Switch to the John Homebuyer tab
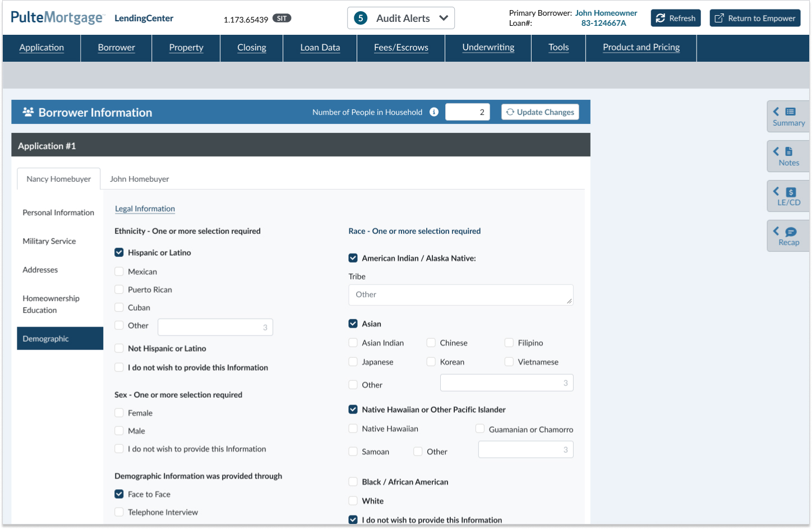Screen dimensions: 812x529 [x=139, y=179]
